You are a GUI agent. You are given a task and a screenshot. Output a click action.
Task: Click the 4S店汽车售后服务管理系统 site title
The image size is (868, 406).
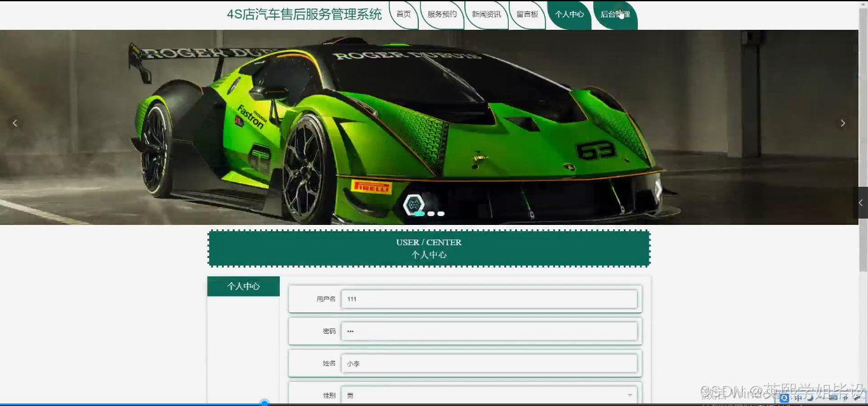click(305, 14)
